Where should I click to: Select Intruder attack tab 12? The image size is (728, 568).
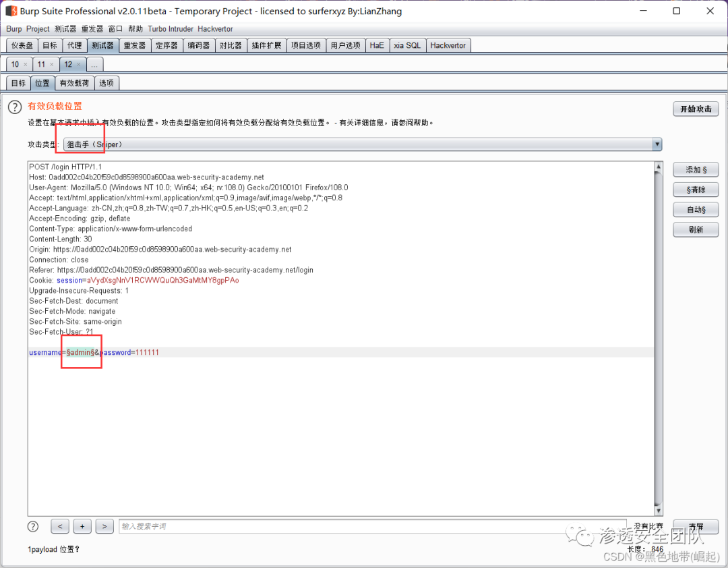68,65
